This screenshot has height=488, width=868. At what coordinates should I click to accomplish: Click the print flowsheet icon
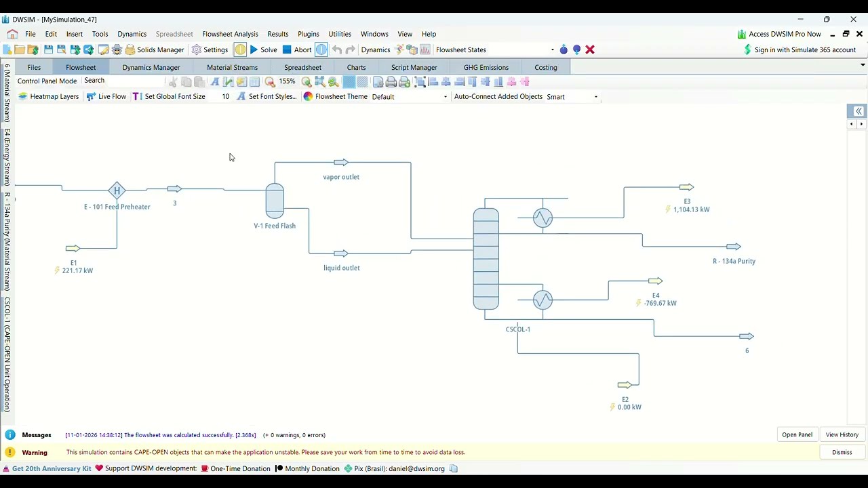tap(391, 81)
